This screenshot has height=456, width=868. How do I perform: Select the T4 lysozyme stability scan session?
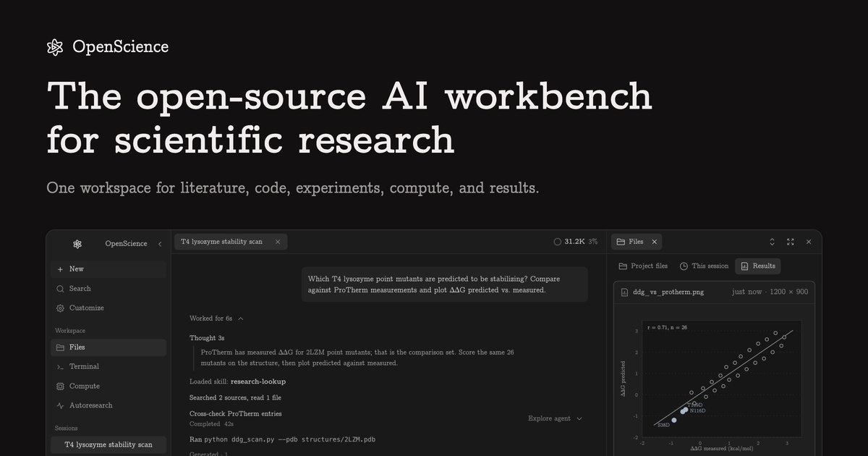click(109, 444)
